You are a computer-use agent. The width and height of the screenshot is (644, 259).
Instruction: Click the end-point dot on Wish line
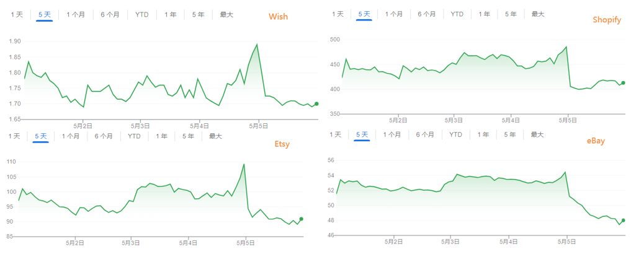pyautogui.click(x=317, y=104)
